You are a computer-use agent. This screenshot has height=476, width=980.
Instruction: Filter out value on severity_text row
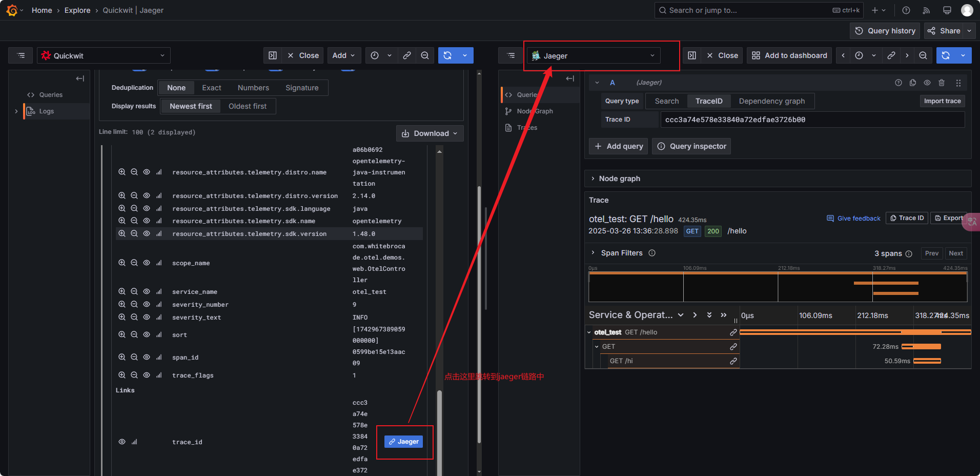(134, 317)
